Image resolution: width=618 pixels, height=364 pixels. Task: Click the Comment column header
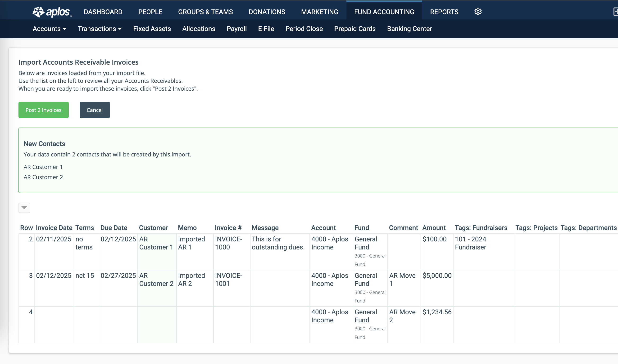(403, 228)
